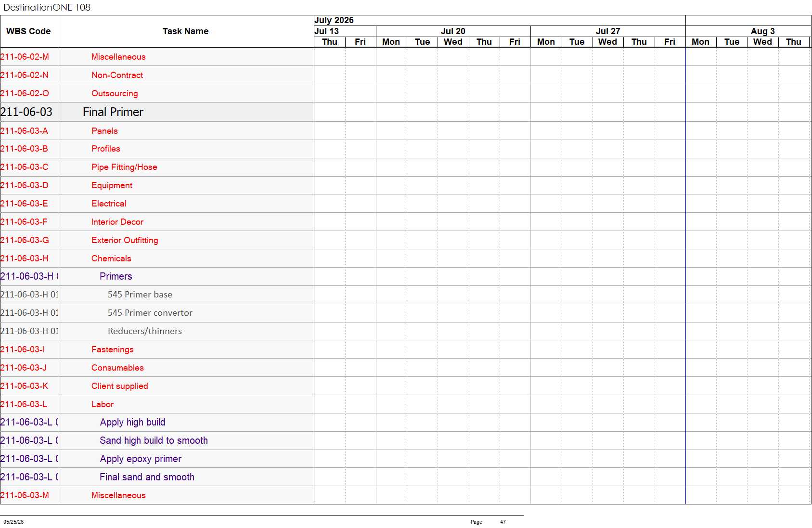Click WBS code 211-06-03-G
Viewport: 812px width, 528px height.
[25, 240]
